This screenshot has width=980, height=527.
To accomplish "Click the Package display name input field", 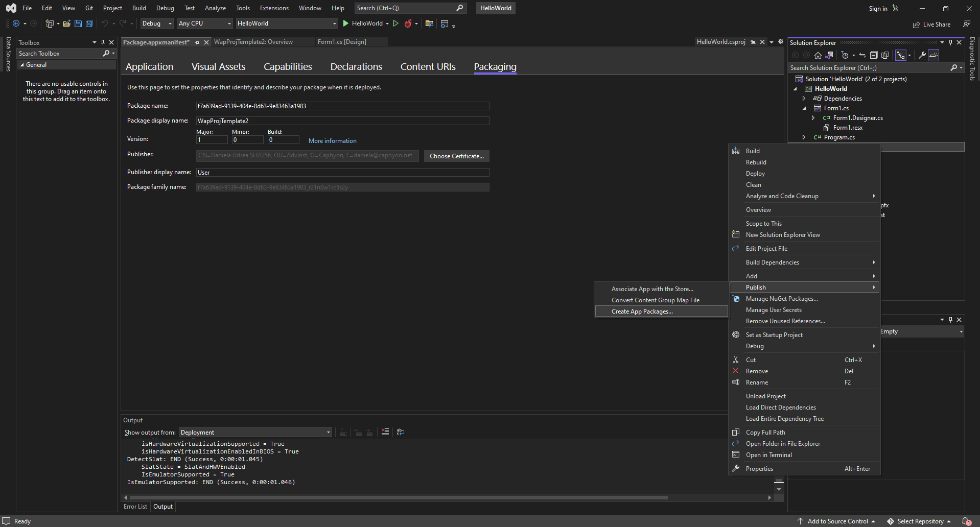I will click(342, 121).
